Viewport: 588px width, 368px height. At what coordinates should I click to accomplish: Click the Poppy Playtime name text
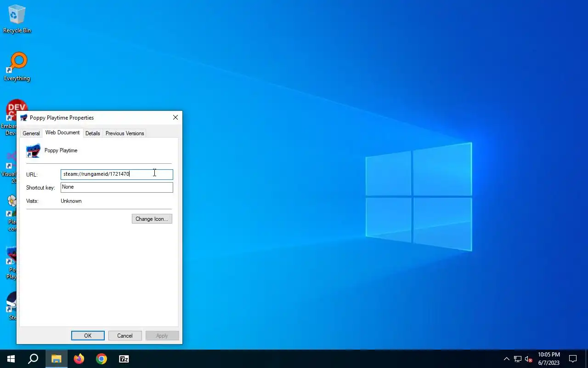click(61, 150)
